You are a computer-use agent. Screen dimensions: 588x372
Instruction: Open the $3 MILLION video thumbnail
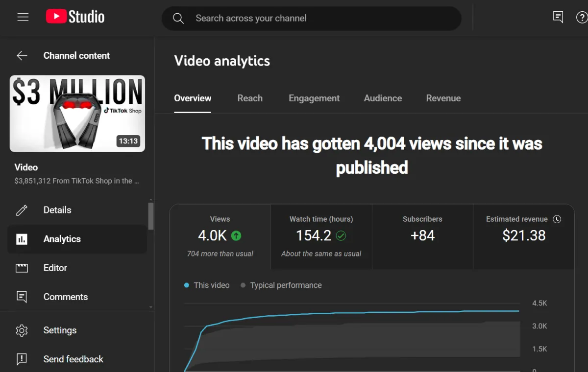tap(77, 114)
